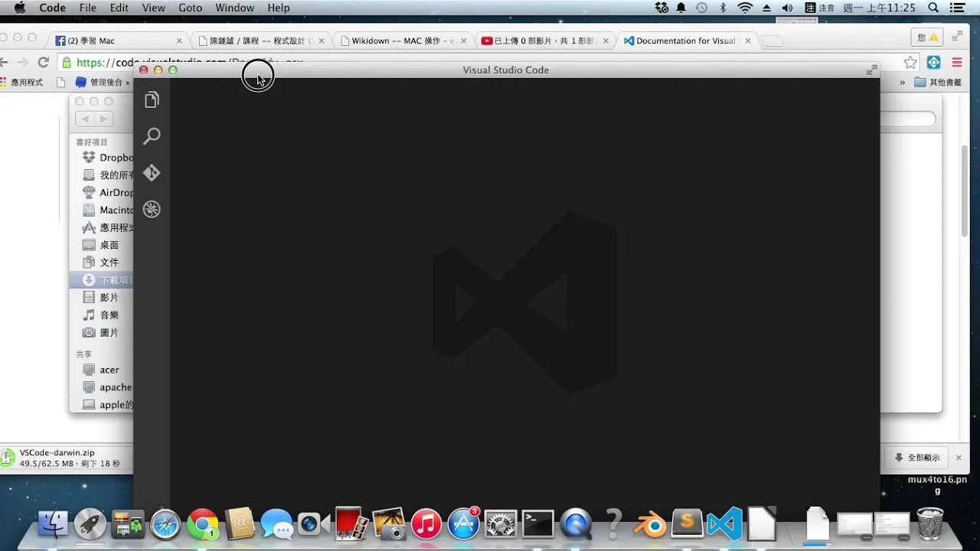Viewport: 980px width, 551px height.
Task: Open the Apple menu
Action: (19, 8)
